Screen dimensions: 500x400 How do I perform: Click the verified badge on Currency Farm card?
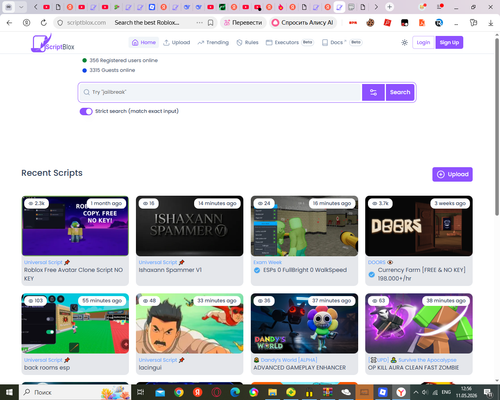pyautogui.click(x=371, y=274)
